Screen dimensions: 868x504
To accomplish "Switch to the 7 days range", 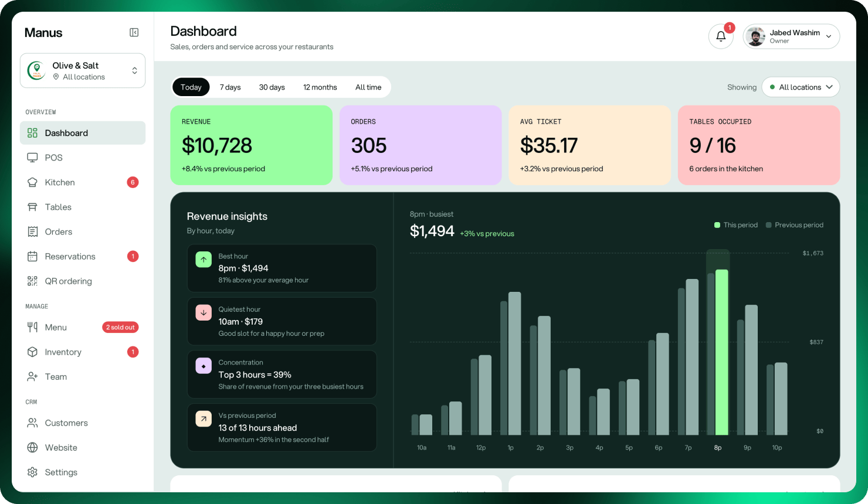I will tap(230, 87).
